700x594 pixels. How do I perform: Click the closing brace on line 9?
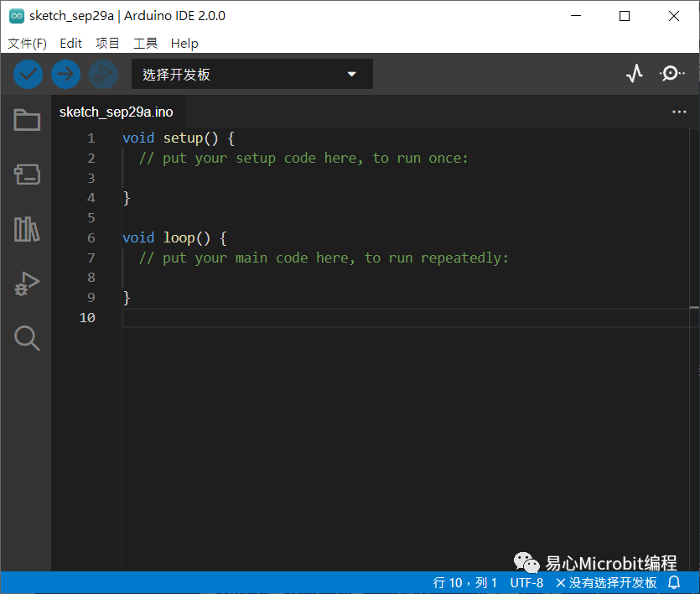[127, 298]
